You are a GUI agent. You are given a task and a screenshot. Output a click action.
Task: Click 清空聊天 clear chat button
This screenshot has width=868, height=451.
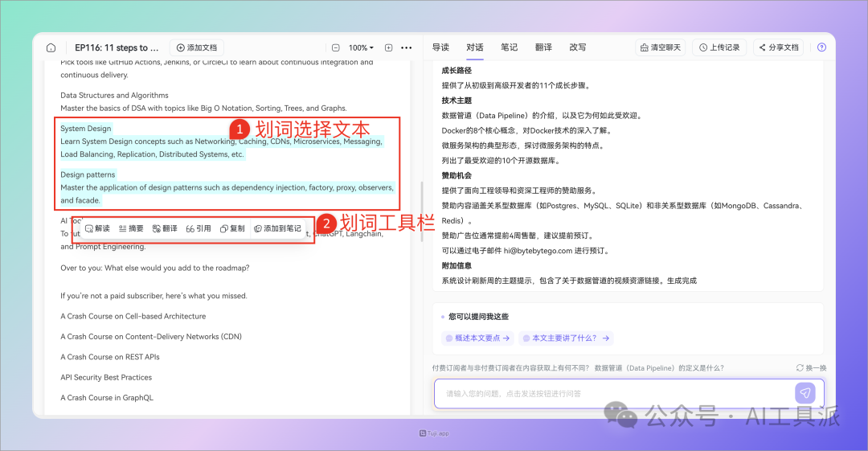pos(661,47)
